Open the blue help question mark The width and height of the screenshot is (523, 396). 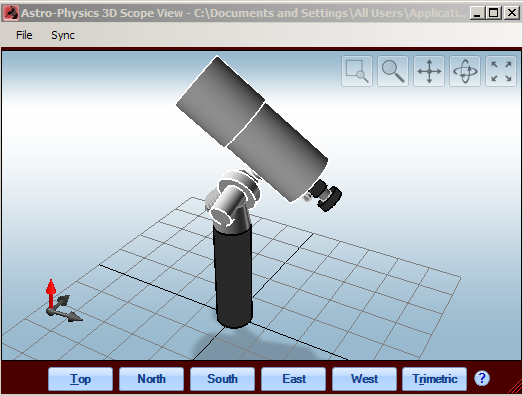click(482, 378)
